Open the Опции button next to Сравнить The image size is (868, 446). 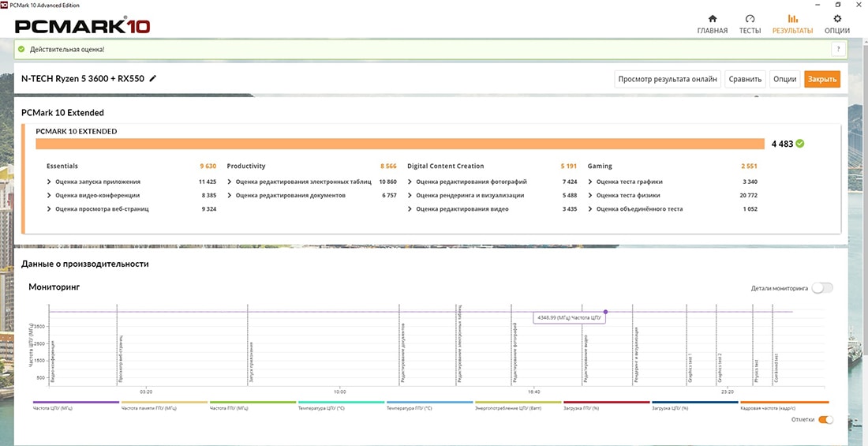coord(784,79)
